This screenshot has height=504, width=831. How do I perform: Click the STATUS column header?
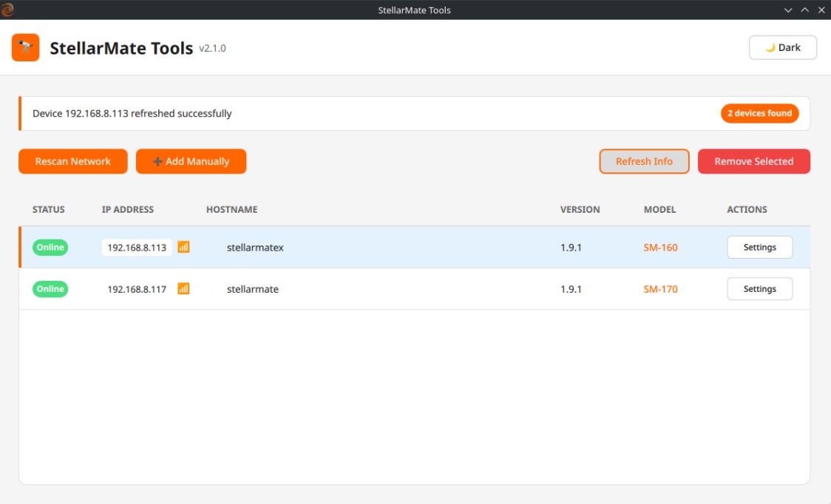pyautogui.click(x=48, y=209)
